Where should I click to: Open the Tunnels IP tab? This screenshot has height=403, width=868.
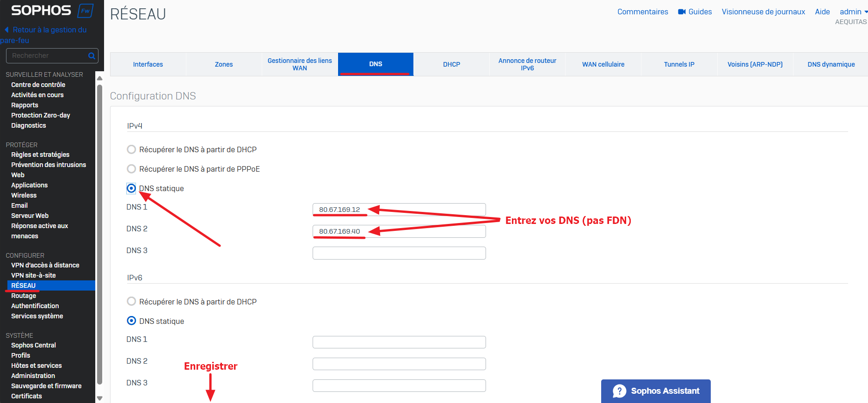[679, 64]
